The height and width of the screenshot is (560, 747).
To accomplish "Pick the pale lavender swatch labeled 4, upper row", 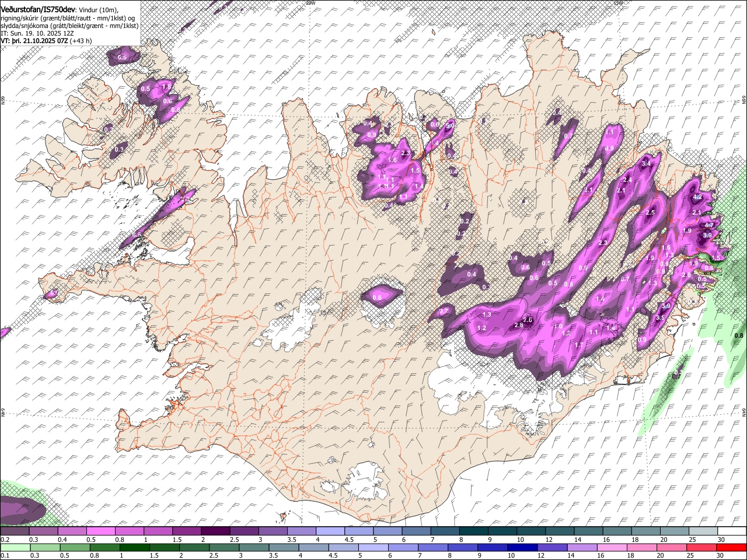I will [330, 531].
